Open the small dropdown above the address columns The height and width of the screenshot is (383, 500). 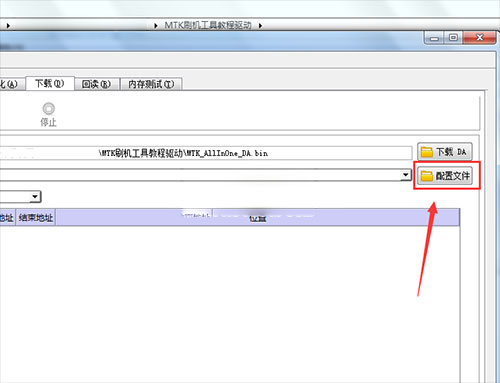point(35,196)
